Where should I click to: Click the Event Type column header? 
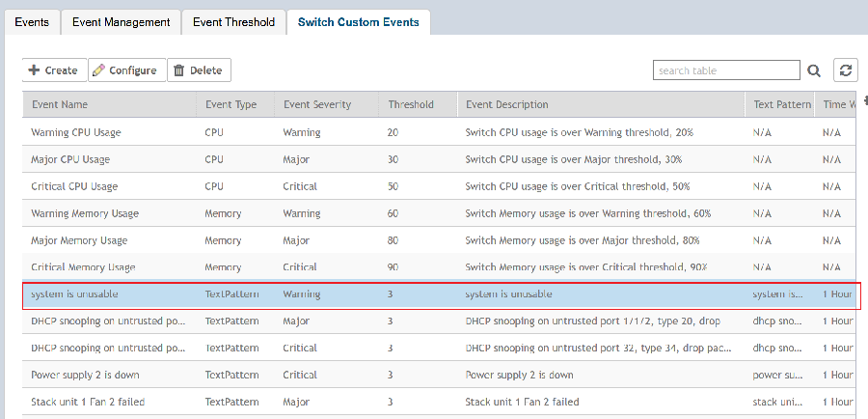231,104
